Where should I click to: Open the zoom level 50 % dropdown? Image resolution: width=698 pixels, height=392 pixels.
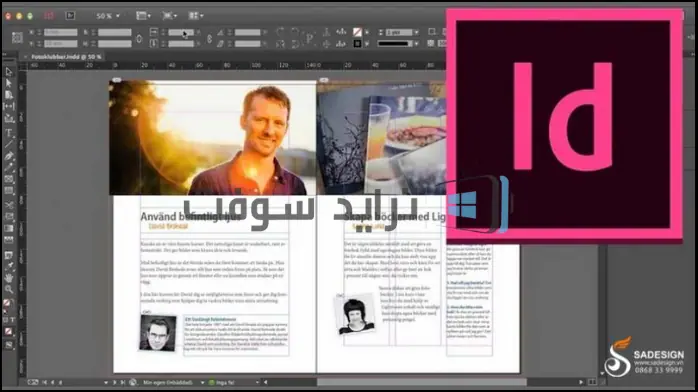click(108, 16)
